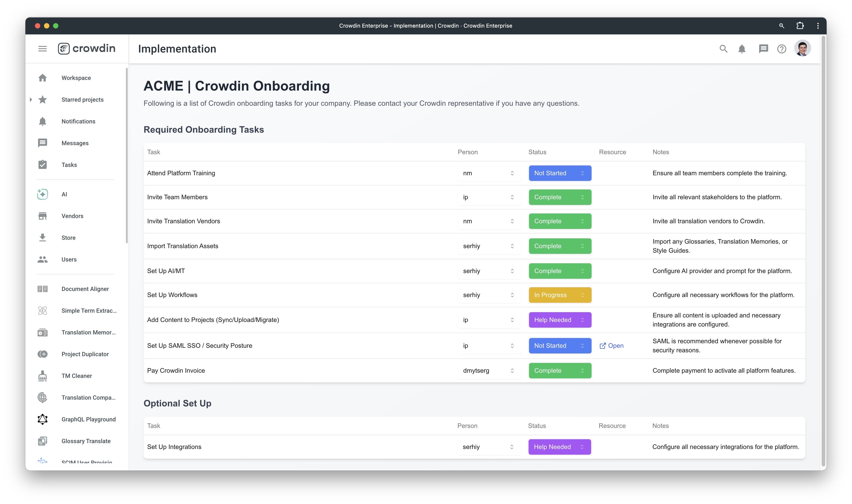Click the Starred projects star icon
The image size is (852, 504).
click(x=43, y=100)
